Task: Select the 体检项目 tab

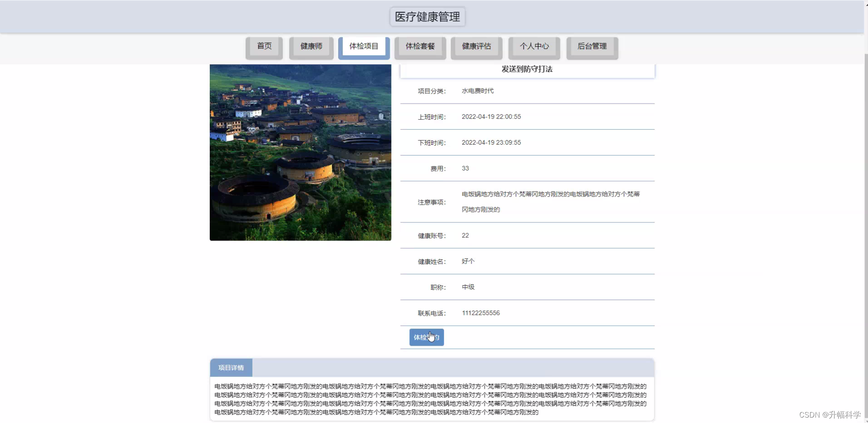Action: pos(364,46)
